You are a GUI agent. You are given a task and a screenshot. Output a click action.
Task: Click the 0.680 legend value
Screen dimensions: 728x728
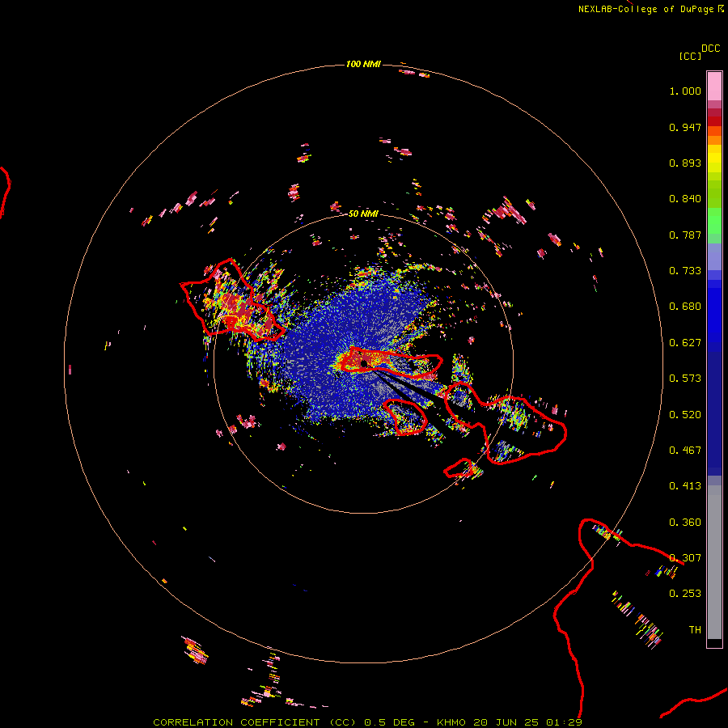tap(685, 307)
